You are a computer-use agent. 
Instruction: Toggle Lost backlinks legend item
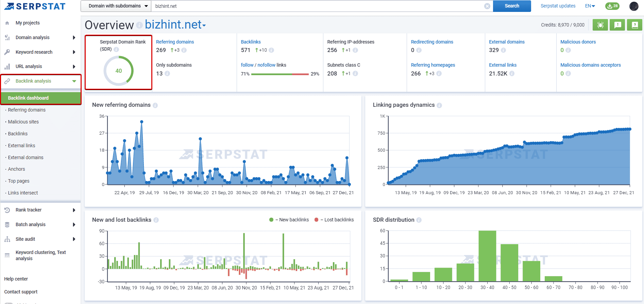point(334,220)
